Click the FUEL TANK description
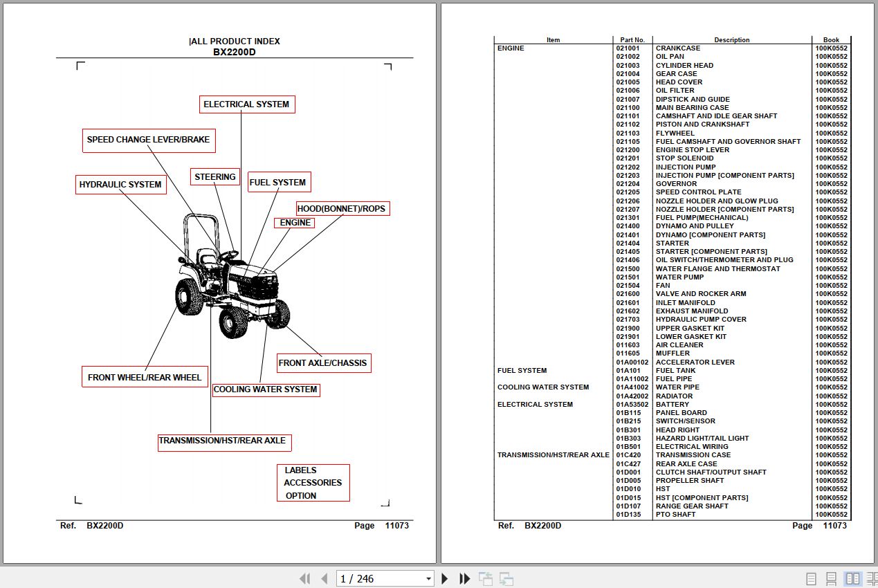The image size is (878, 588). coord(676,371)
